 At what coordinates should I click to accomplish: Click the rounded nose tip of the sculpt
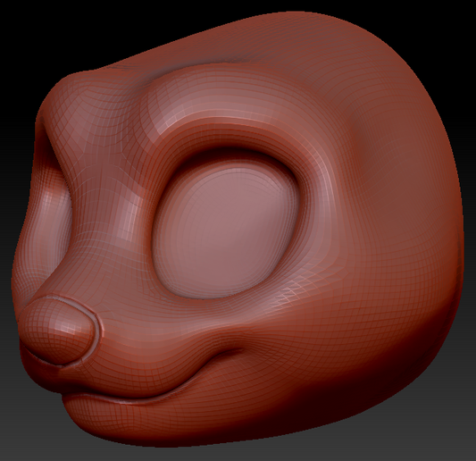tap(58, 331)
